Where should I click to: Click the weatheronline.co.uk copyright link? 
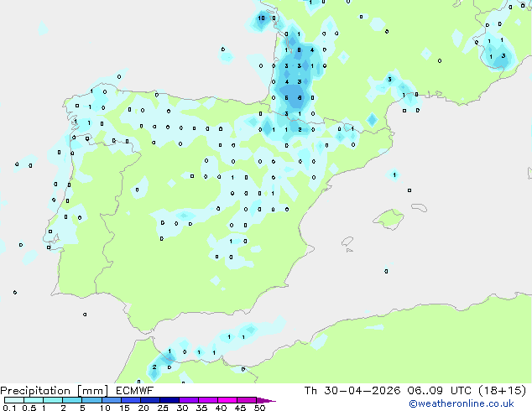462,403
